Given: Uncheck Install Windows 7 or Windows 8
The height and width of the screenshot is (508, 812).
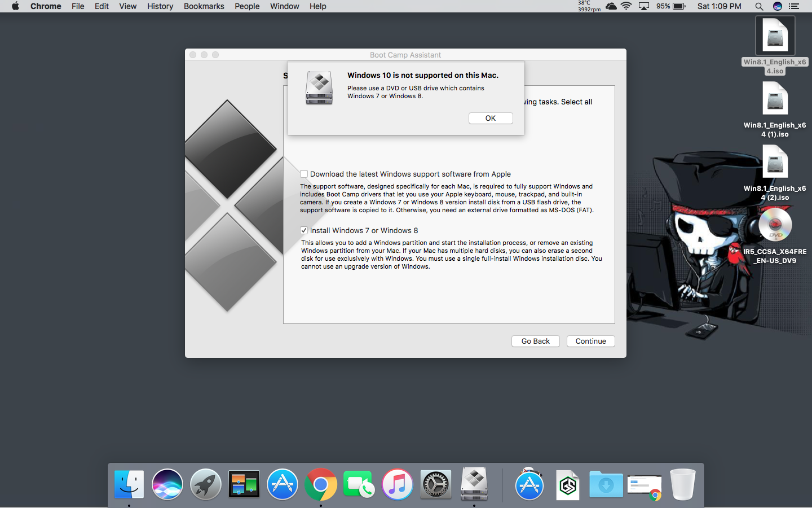Looking at the screenshot, I should click(304, 230).
